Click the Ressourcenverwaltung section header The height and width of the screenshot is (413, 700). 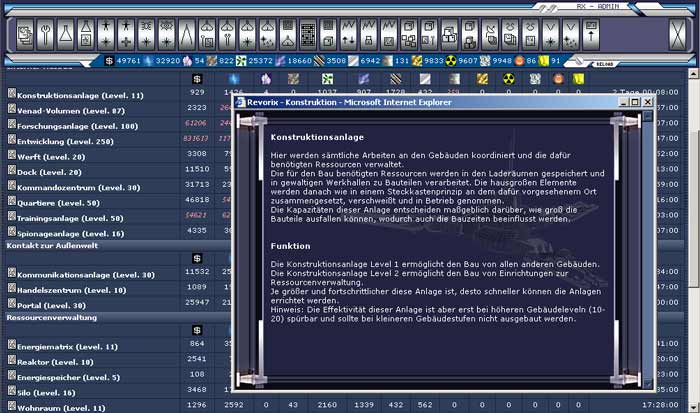pyautogui.click(x=48, y=315)
